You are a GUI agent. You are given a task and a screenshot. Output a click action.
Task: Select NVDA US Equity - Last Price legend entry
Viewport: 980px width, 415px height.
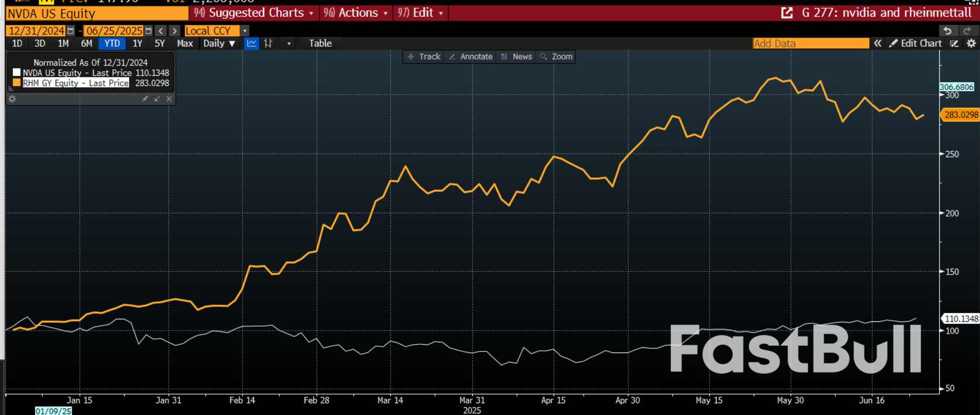click(77, 73)
